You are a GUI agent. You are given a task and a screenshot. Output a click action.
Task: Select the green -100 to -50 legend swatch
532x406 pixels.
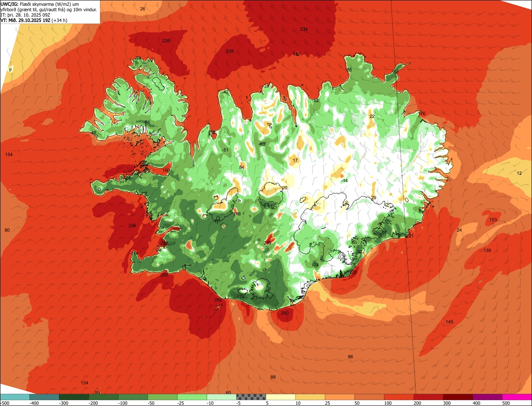(x=133, y=397)
